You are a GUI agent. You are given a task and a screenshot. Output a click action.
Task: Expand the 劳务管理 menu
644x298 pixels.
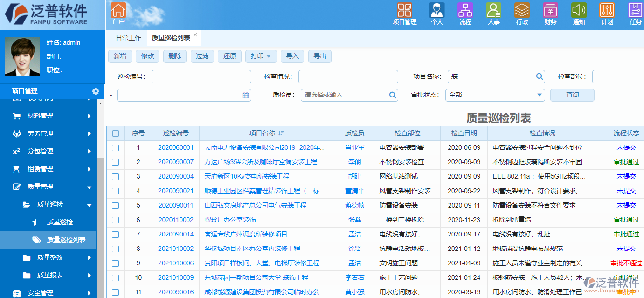click(x=89, y=134)
